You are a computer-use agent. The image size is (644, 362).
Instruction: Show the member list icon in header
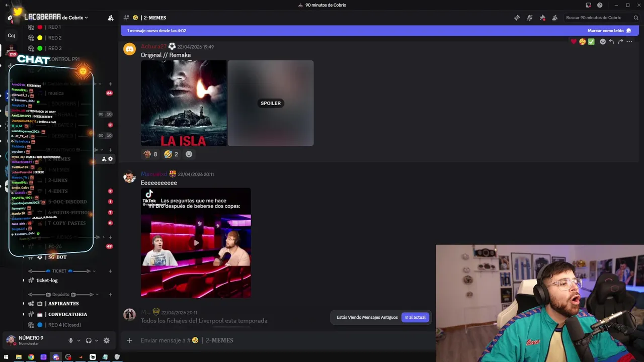(x=555, y=18)
